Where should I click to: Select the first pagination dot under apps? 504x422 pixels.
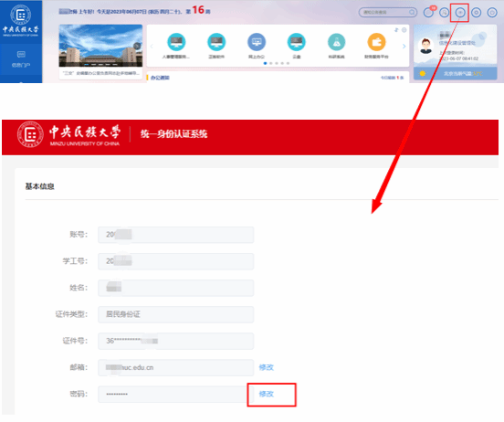pos(265,63)
